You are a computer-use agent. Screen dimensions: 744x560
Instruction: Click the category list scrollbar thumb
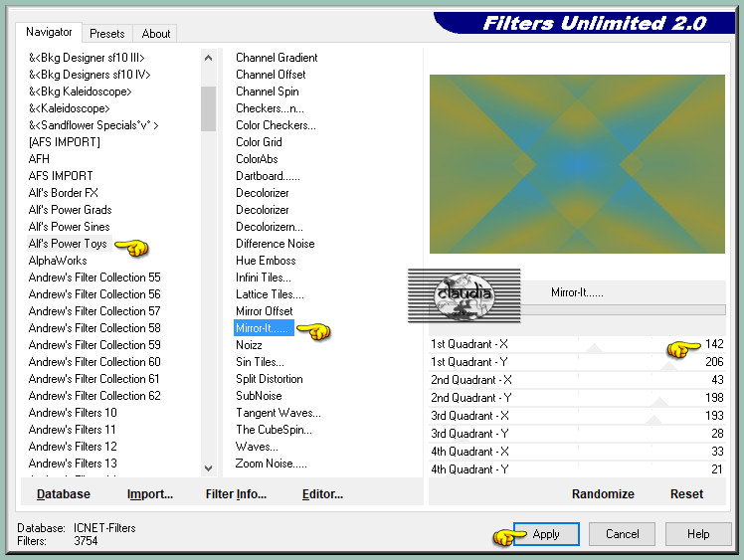point(208,108)
